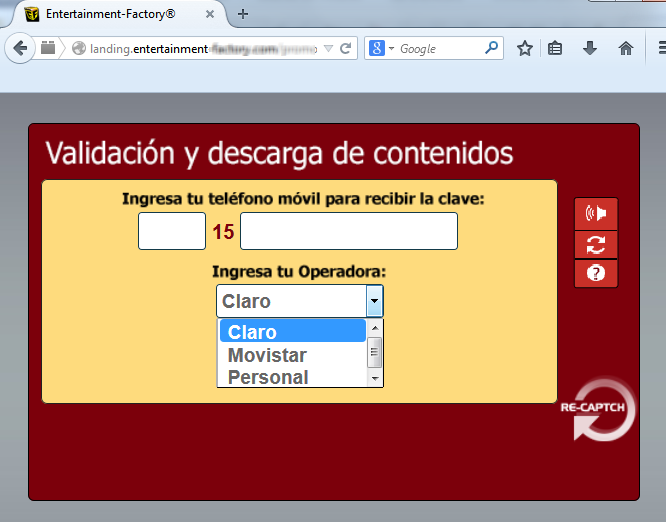666x522 pixels.
Task: Play the audio captcha challenge
Action: (x=596, y=213)
